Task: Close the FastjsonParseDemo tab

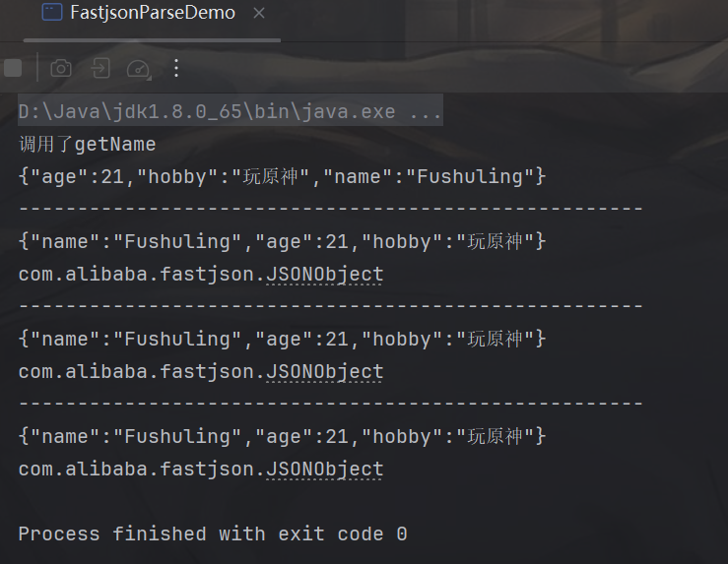Action: [259, 14]
